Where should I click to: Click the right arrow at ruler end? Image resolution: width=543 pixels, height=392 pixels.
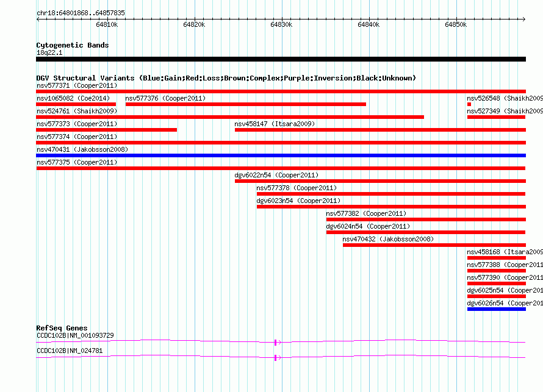click(x=524, y=19)
